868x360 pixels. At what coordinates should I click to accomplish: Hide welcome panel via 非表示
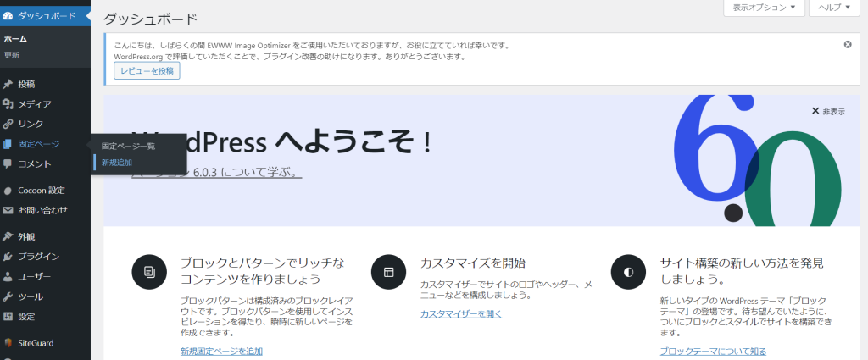point(828,111)
